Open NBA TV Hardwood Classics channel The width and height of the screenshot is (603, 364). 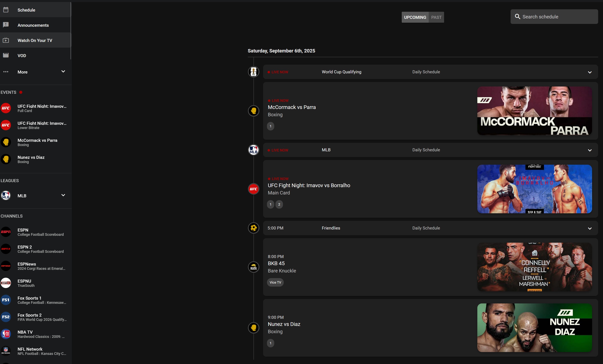pyautogui.click(x=35, y=334)
